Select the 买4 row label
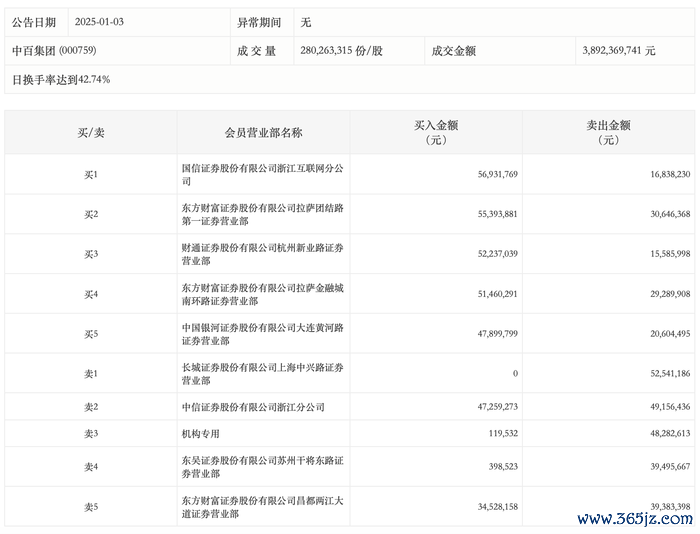Image resolution: width=700 pixels, height=534 pixels. (x=91, y=294)
